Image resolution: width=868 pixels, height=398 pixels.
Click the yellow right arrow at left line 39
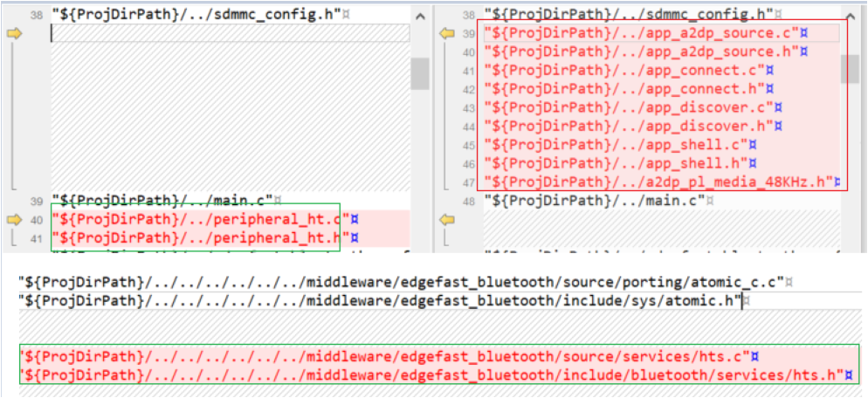tap(14, 33)
